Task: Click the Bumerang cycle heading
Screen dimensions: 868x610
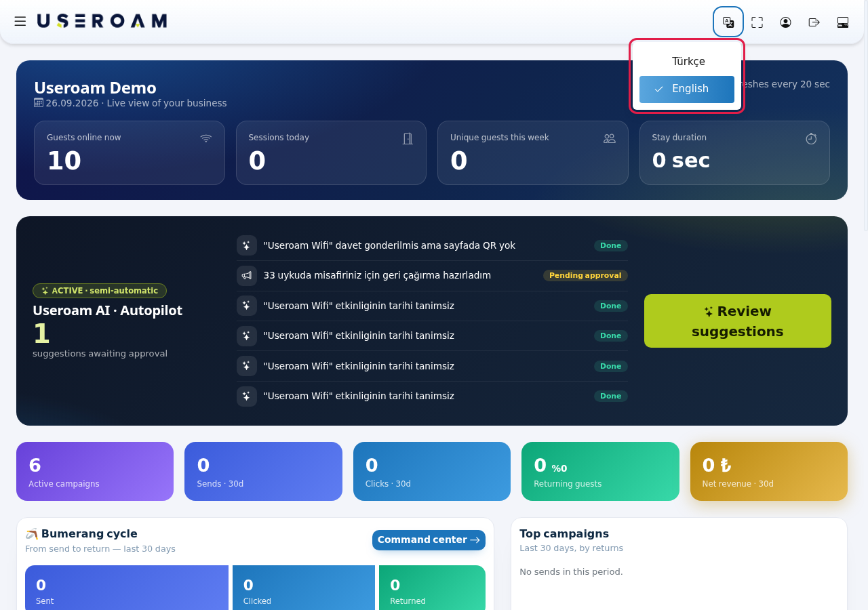Action: pyautogui.click(x=81, y=534)
